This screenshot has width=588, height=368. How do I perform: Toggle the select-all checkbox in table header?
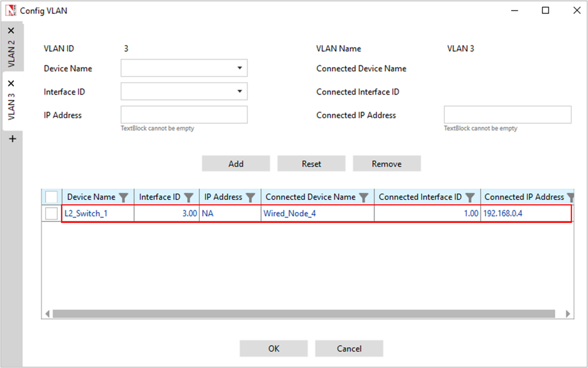pyautogui.click(x=51, y=197)
